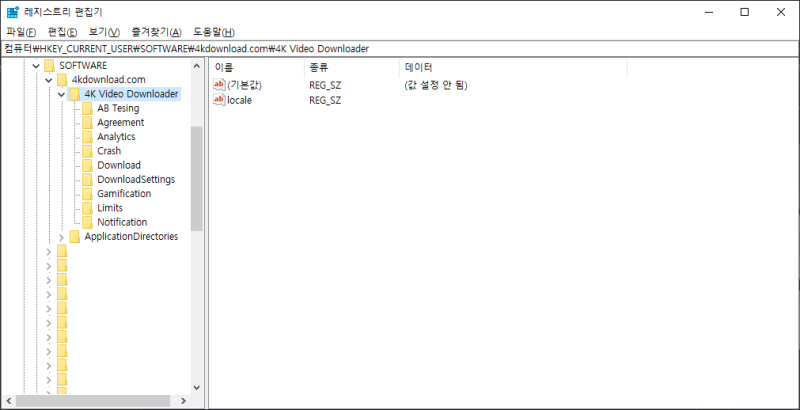800x410 pixels.
Task: Click the SOFTWARE folder icon
Action: [49, 65]
